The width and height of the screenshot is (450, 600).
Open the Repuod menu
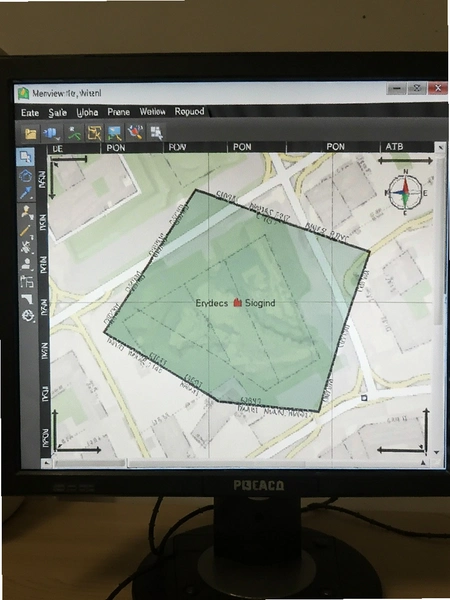coord(189,111)
